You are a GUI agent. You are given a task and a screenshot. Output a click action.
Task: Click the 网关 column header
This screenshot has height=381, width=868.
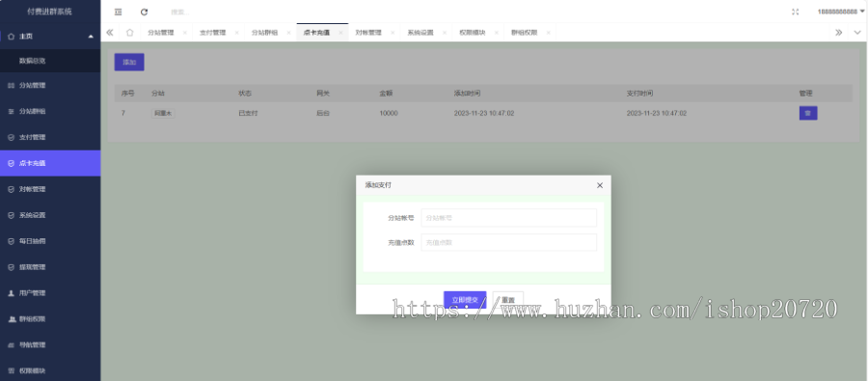click(323, 94)
